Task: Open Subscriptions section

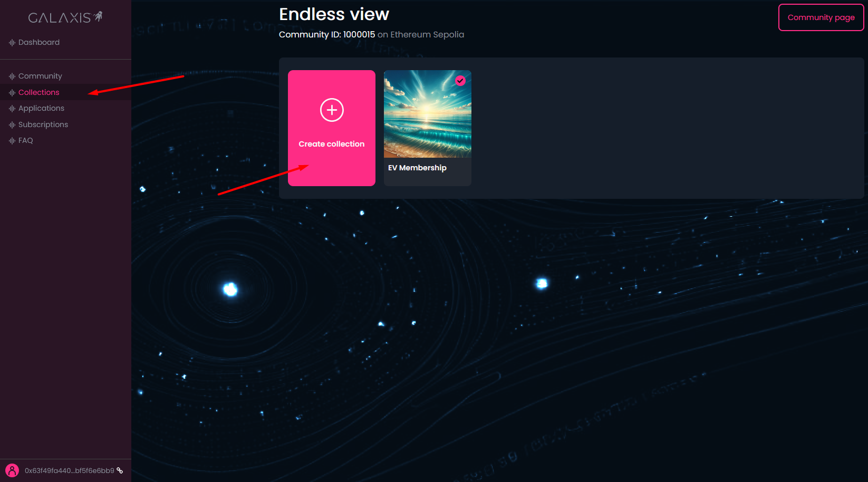Action: pyautogui.click(x=43, y=124)
